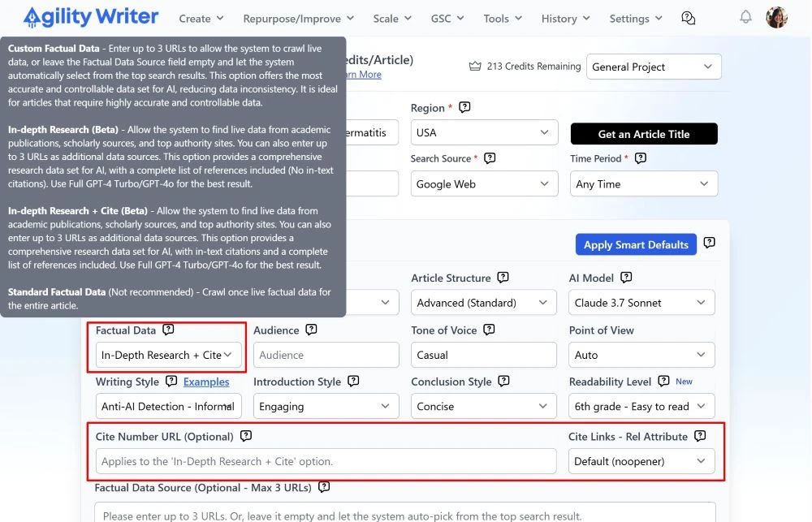Open the Conclusion Style dropdown showing Concise
Viewport: 812px width, 522px height.
[484, 406]
